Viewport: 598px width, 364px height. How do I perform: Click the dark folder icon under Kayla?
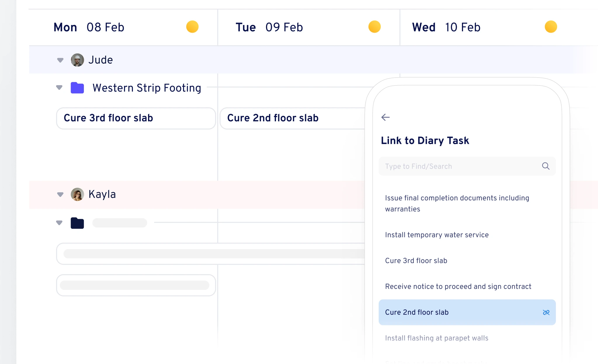click(77, 223)
